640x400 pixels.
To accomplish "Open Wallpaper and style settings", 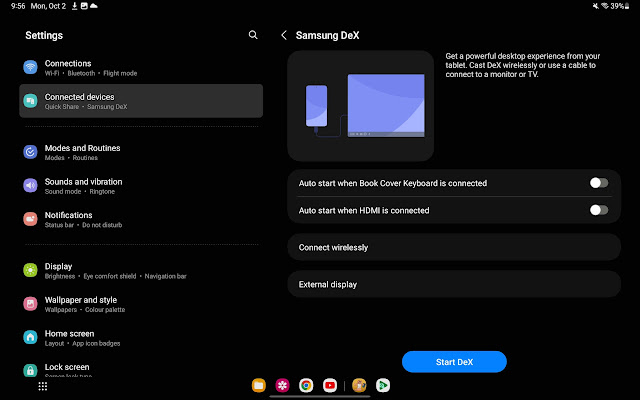I will pos(141,304).
